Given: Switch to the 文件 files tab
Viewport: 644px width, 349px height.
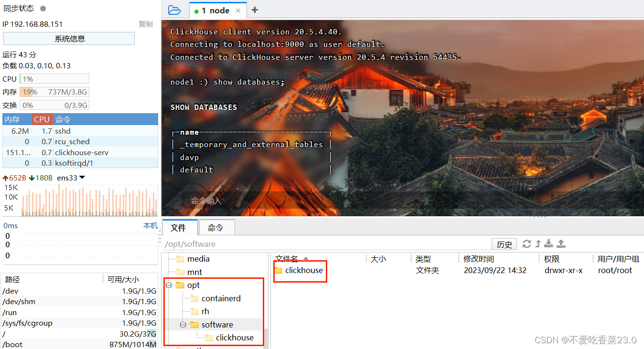Looking at the screenshot, I should coord(179,228).
